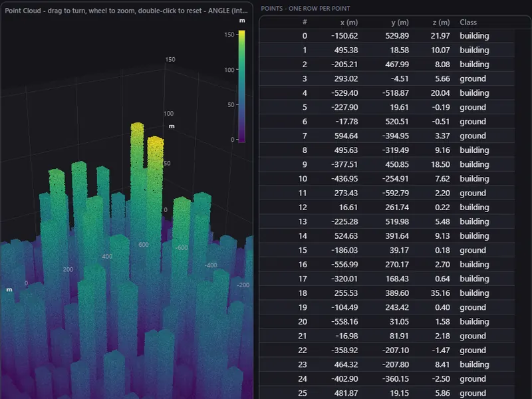Select x value 524.63 in row 14
This screenshot has height=399, width=532.
tap(346, 235)
